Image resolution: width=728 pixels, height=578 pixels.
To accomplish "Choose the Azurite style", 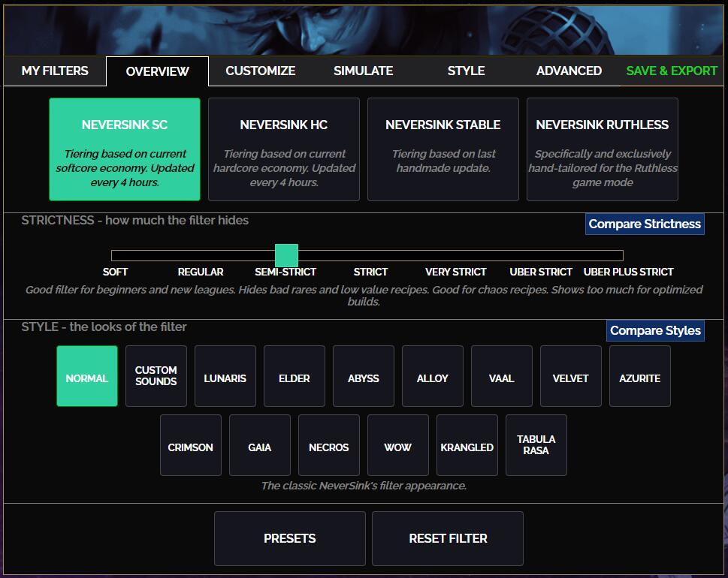I will tap(640, 376).
